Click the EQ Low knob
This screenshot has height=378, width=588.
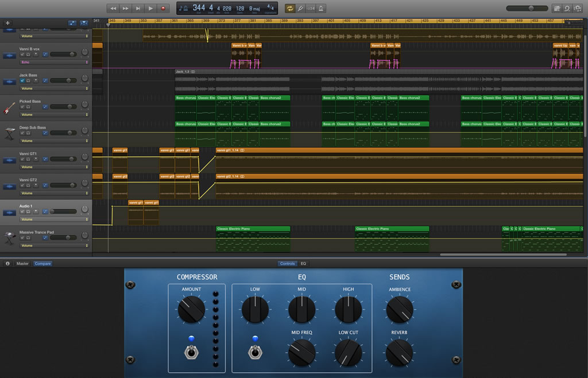[255, 310]
